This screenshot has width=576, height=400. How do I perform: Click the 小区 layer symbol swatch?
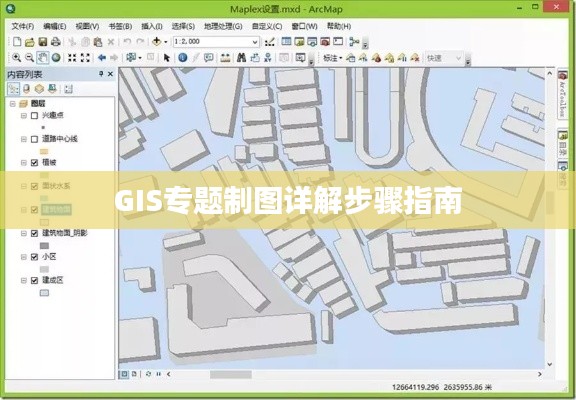point(44,269)
